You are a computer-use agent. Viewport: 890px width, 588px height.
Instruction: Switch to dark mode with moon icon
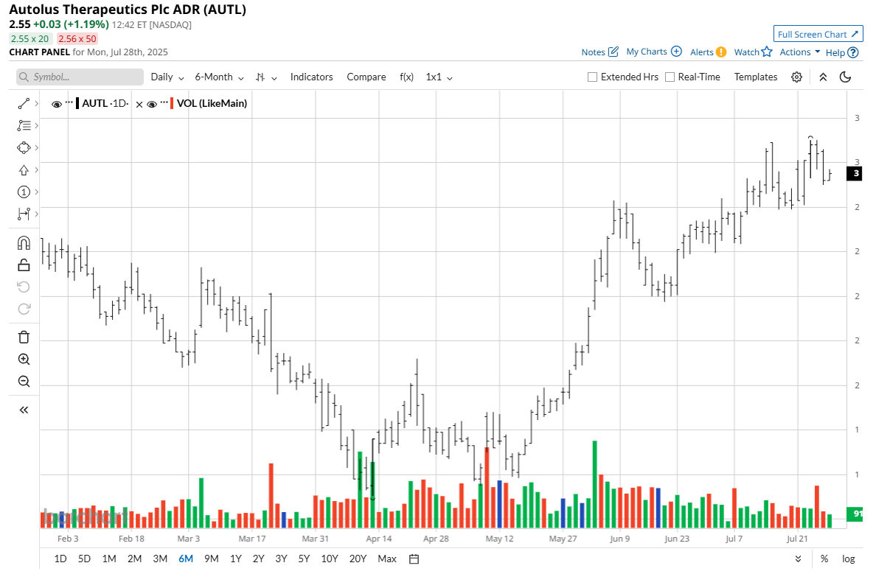[846, 77]
